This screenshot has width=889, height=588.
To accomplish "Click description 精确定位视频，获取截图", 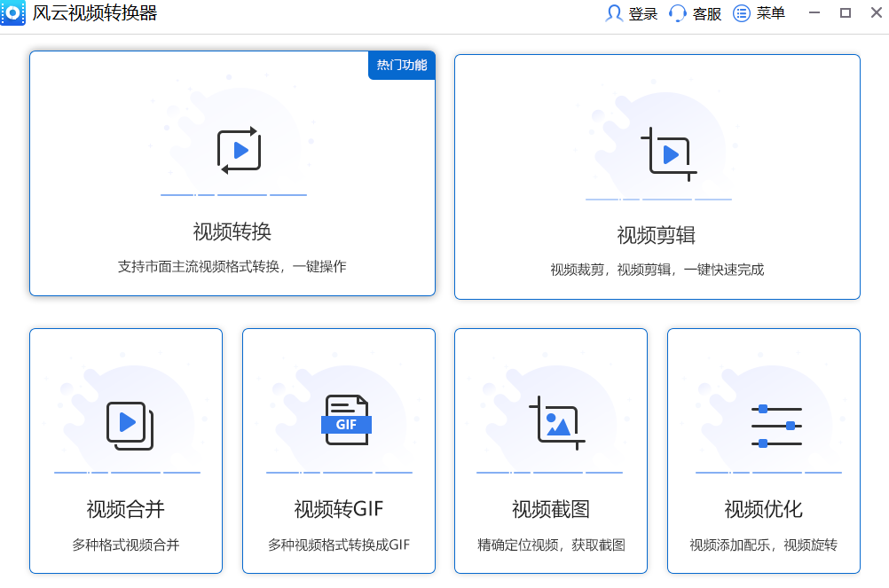I will pos(551,545).
